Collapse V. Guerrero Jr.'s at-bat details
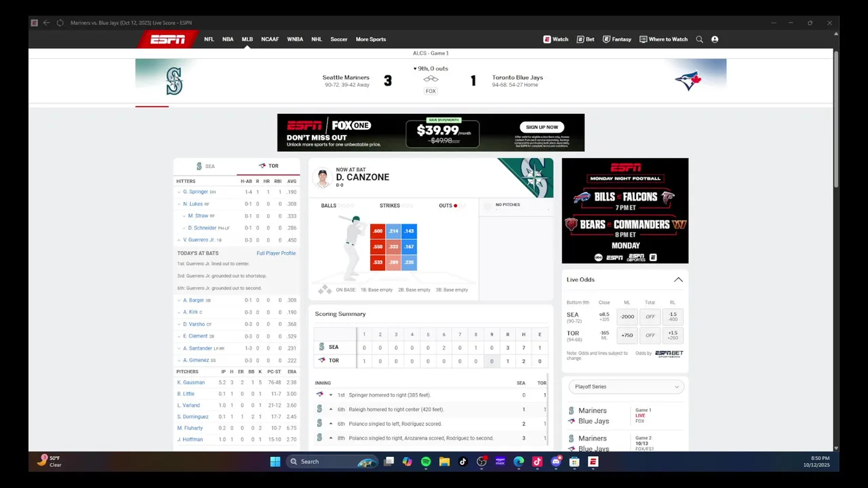This screenshot has height=488, width=868. [x=179, y=240]
